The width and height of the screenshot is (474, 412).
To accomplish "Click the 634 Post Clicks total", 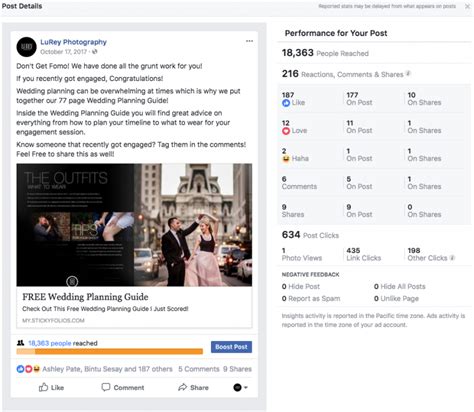I will (x=310, y=235).
